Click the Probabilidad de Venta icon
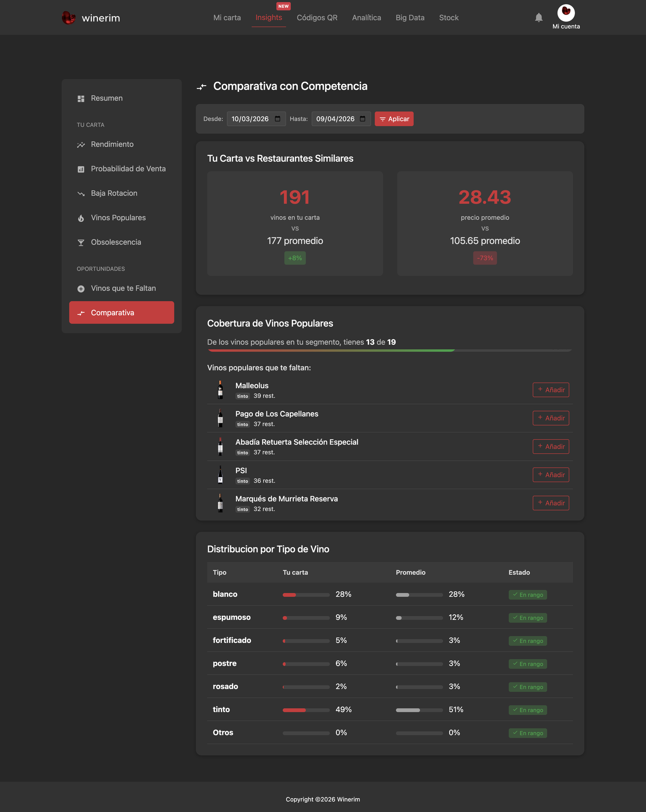This screenshot has height=812, width=646. 81,169
